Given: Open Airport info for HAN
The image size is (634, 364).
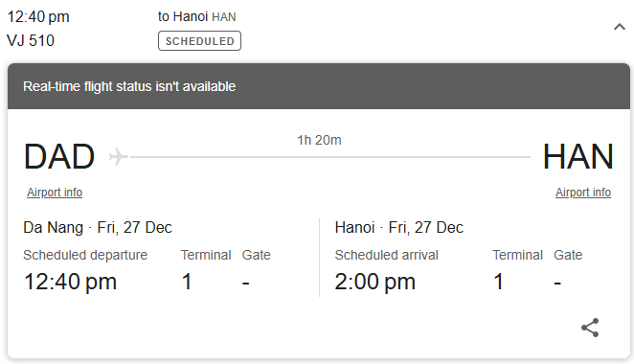Looking at the screenshot, I should [583, 193].
